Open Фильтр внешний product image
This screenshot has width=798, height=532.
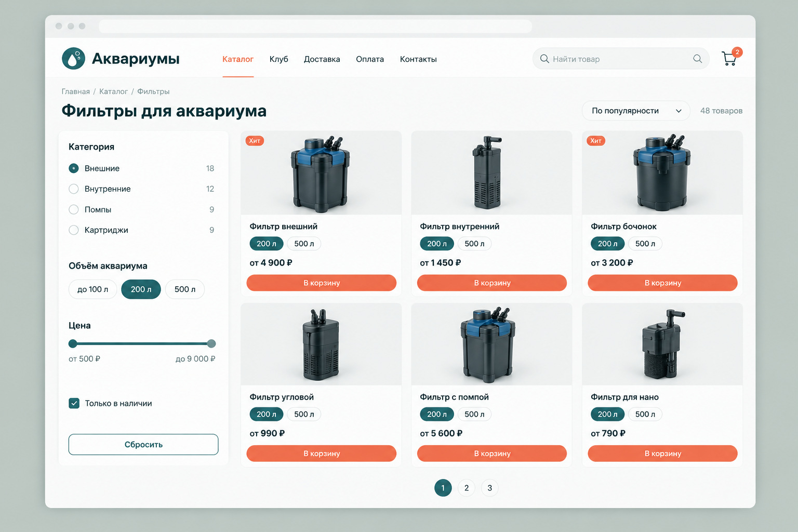[321, 173]
